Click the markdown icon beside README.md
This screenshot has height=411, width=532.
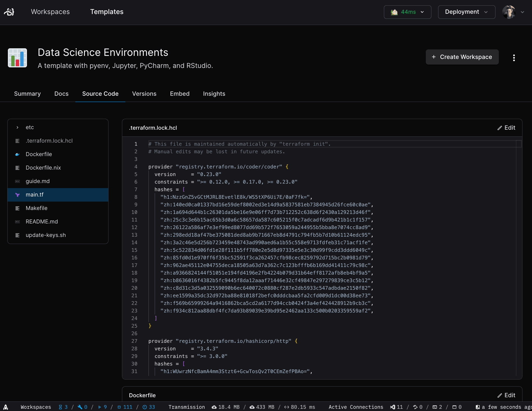[17, 222]
